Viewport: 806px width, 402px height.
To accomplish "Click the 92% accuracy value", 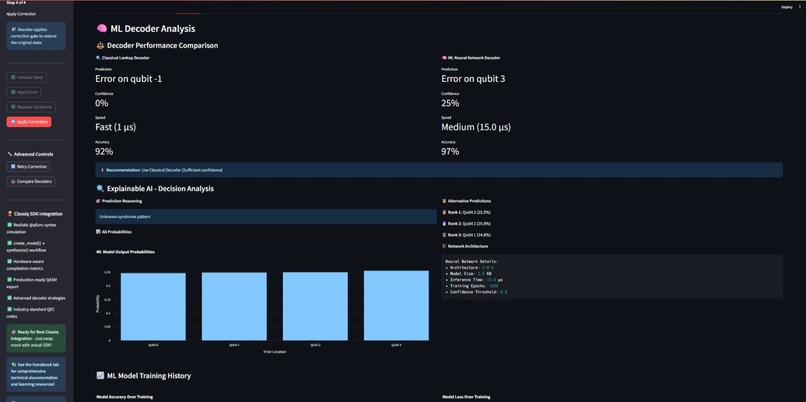I will [x=104, y=152].
